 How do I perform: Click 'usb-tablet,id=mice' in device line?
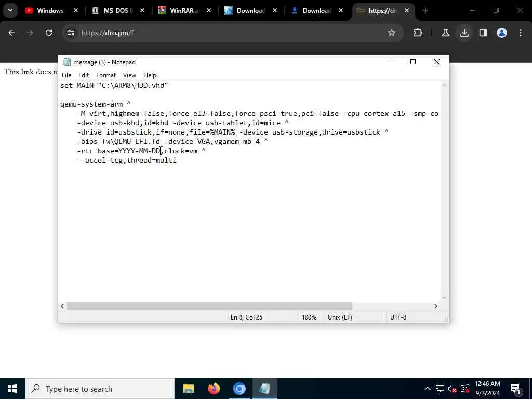(243, 123)
